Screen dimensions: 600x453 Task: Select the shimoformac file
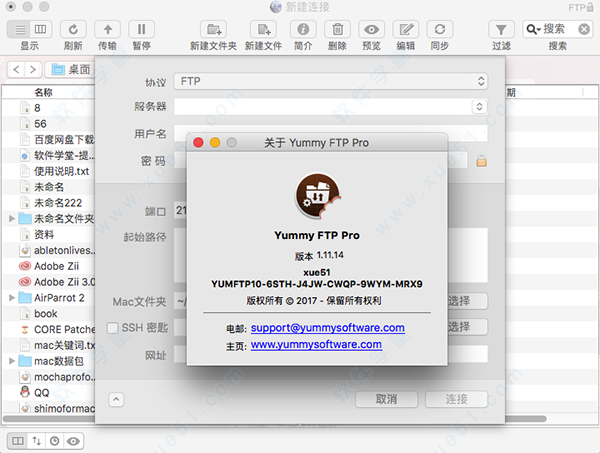click(x=64, y=408)
